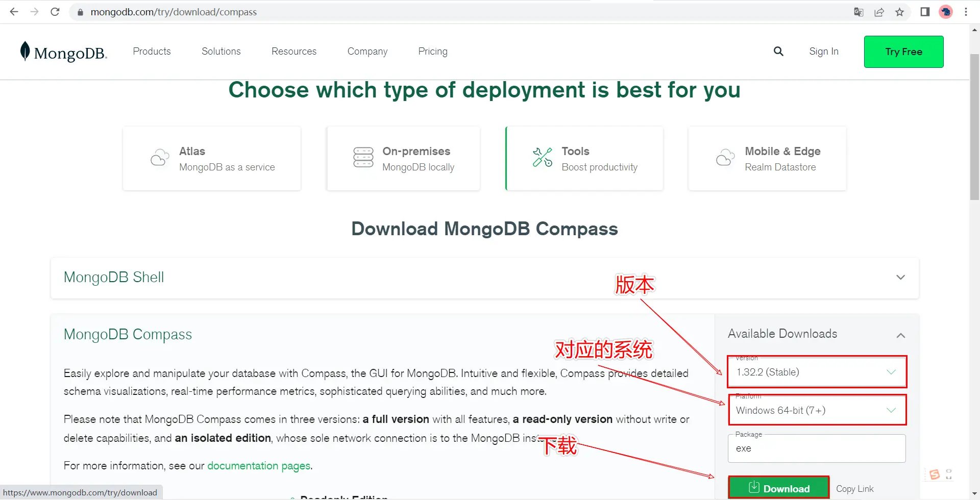Click the Available Downloads heading text
Viewport: 980px width, 500px height.
point(782,334)
